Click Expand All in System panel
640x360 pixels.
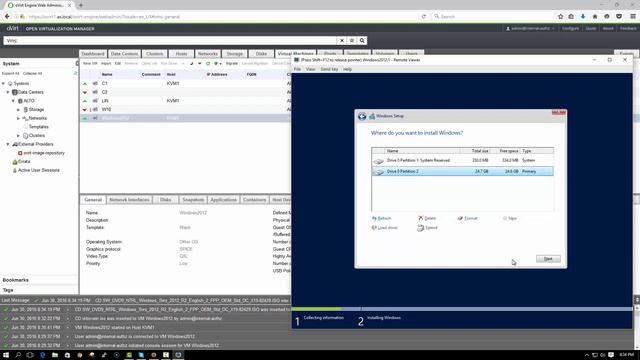(10, 73)
